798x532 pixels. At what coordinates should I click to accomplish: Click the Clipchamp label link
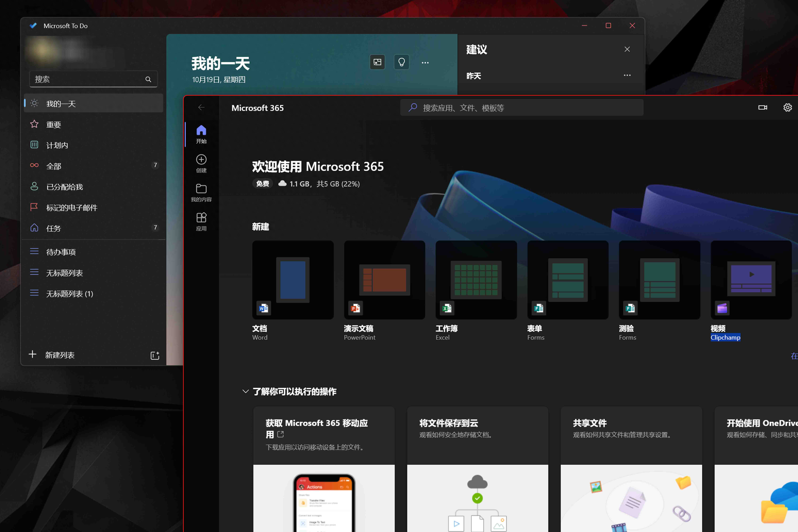tap(725, 337)
